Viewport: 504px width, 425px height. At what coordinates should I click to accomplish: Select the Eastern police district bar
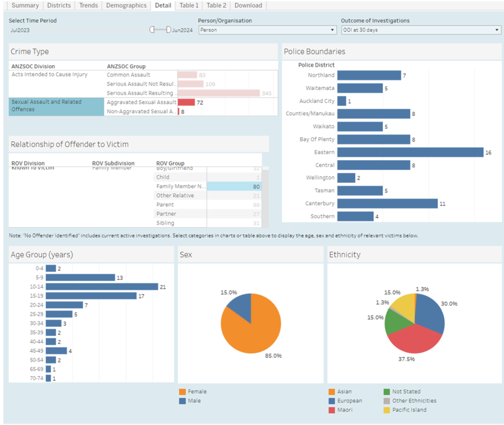pyautogui.click(x=410, y=152)
